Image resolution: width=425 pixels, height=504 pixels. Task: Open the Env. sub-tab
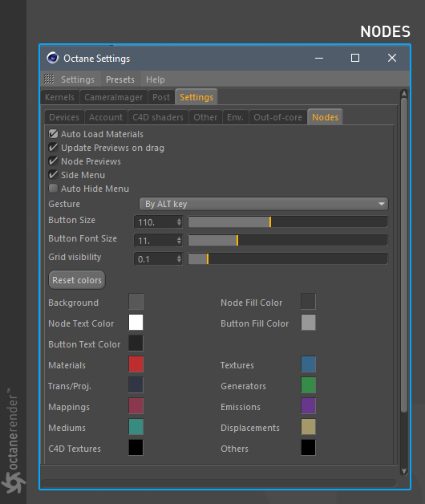pos(235,117)
